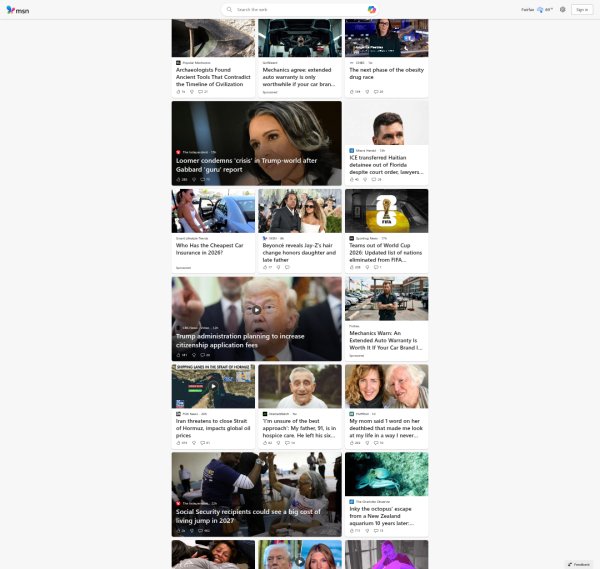Open Copilot icon in search bar

(x=371, y=10)
